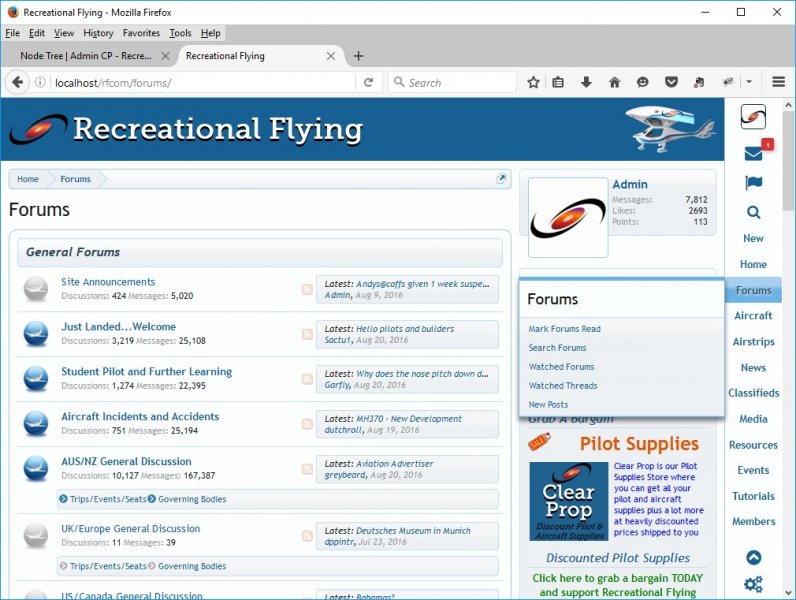This screenshot has height=600, width=796.
Task: Click the Recreational Flying logo in header
Action: (186, 129)
